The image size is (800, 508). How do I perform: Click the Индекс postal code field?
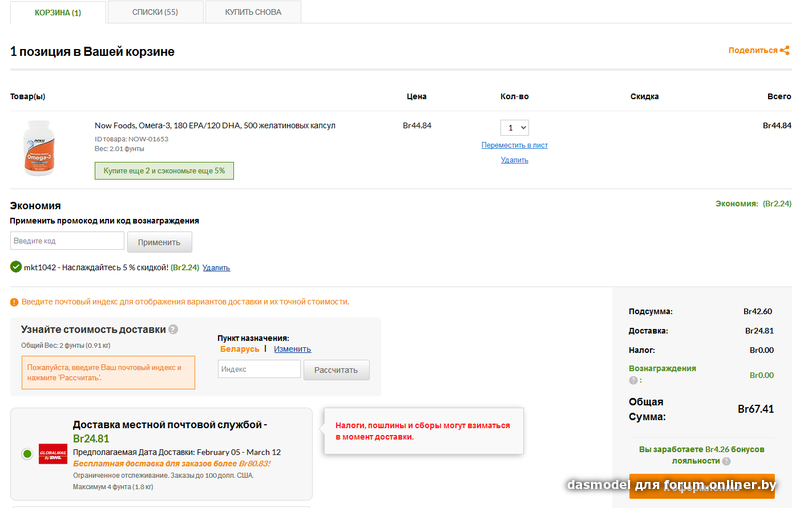(x=259, y=369)
